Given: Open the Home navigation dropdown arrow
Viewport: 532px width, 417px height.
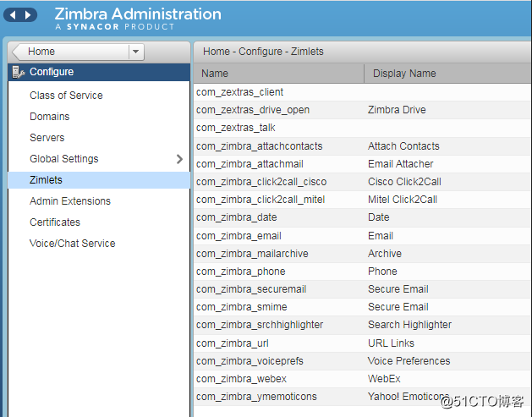Looking at the screenshot, I should [x=136, y=52].
